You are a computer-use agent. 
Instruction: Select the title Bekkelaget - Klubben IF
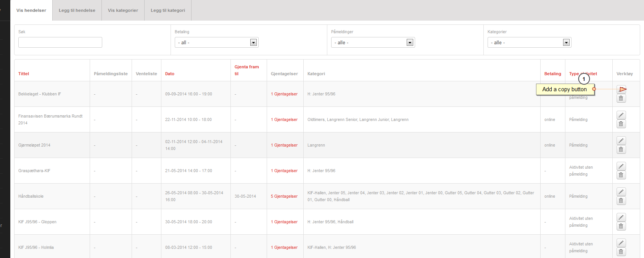(40, 94)
